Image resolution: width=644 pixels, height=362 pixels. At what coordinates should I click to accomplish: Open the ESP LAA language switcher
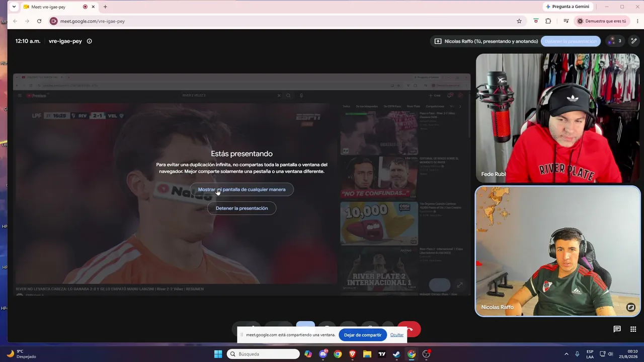pyautogui.click(x=590, y=354)
